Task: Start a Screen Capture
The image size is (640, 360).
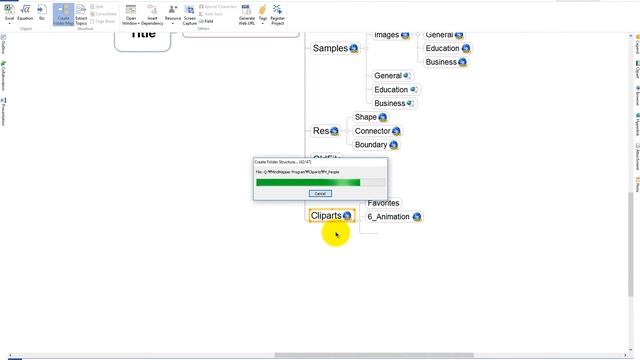Action: pos(189,15)
